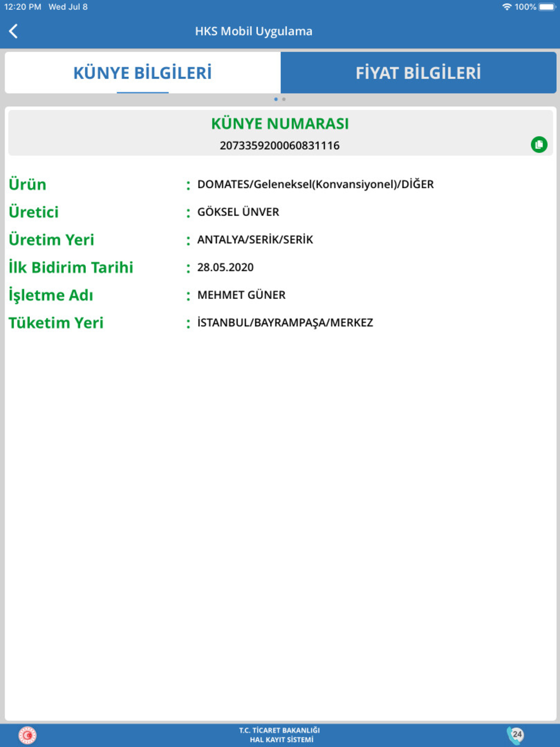This screenshot has width=560, height=747.
Task: Tap the date 28.05.2020
Action: 225,267
